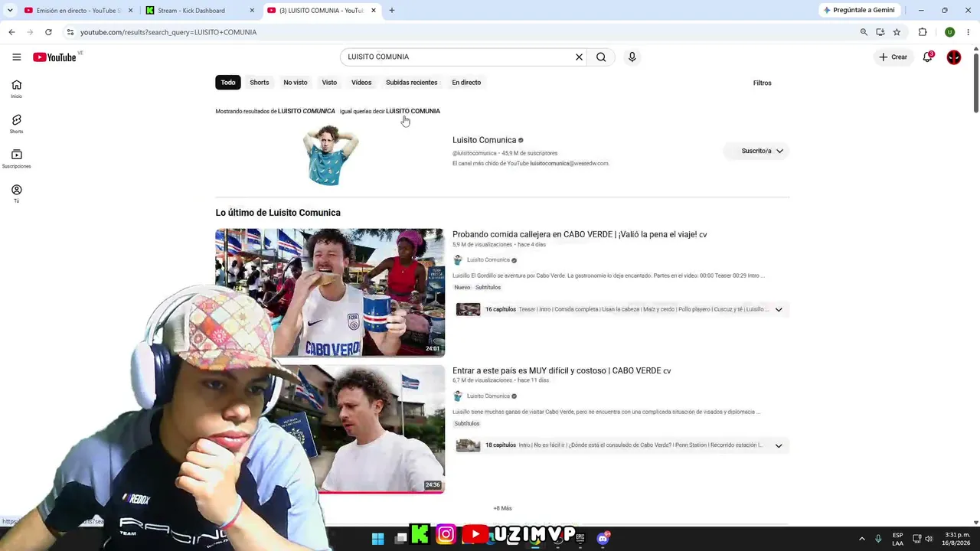Show more videos with +8 Más
This screenshot has width=980, height=551.
pyautogui.click(x=502, y=508)
